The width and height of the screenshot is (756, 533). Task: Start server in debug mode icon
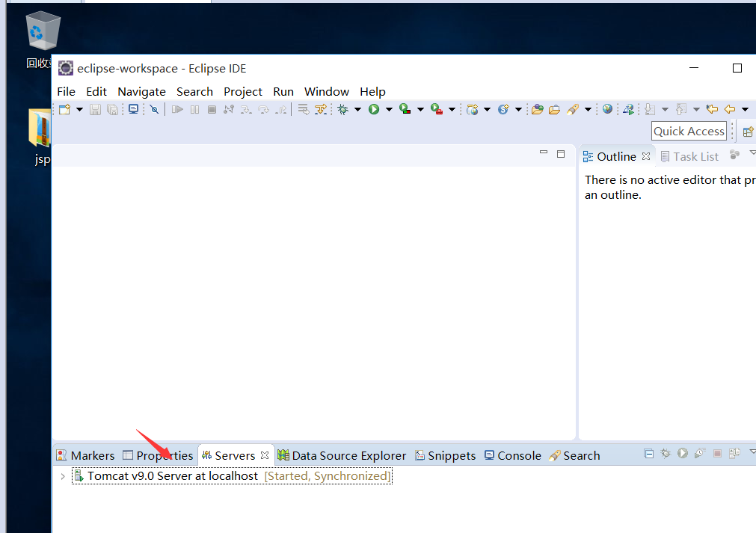click(666, 454)
